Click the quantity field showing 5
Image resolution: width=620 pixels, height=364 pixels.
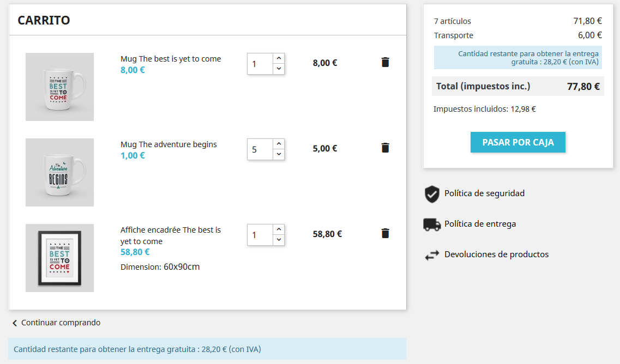tap(260, 149)
